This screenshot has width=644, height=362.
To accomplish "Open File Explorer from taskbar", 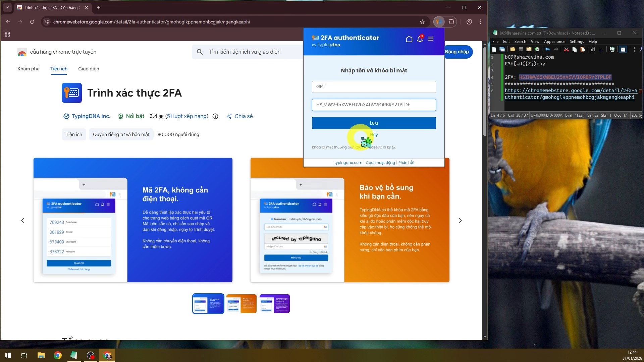I will (41, 355).
